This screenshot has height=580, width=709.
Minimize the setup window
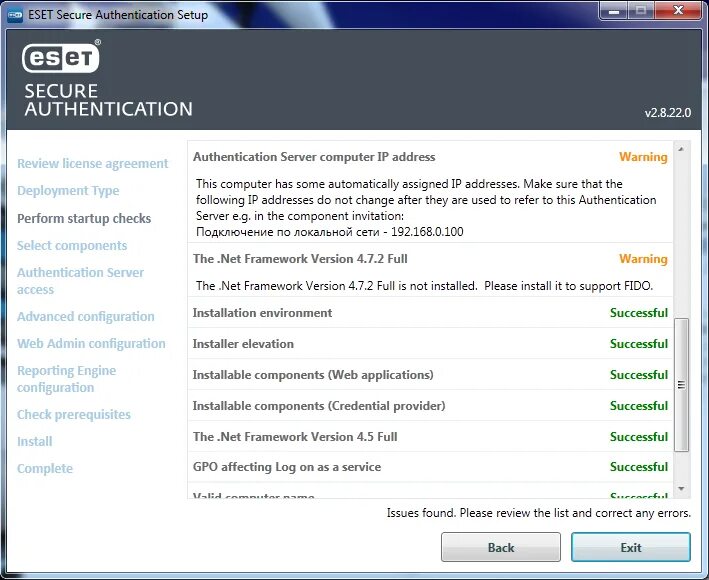pyautogui.click(x=614, y=11)
